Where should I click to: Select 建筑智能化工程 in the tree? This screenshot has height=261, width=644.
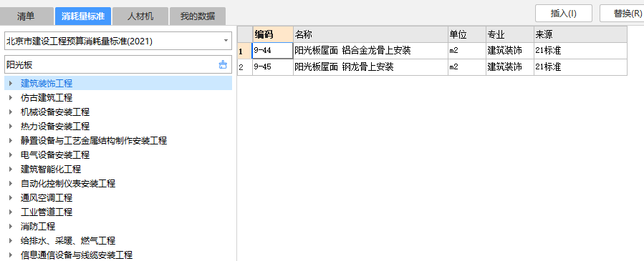[51, 169]
